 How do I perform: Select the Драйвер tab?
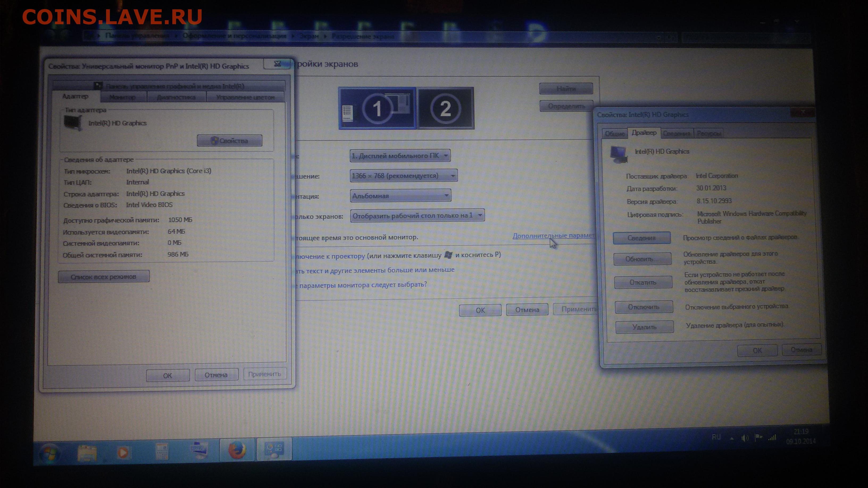click(x=644, y=133)
